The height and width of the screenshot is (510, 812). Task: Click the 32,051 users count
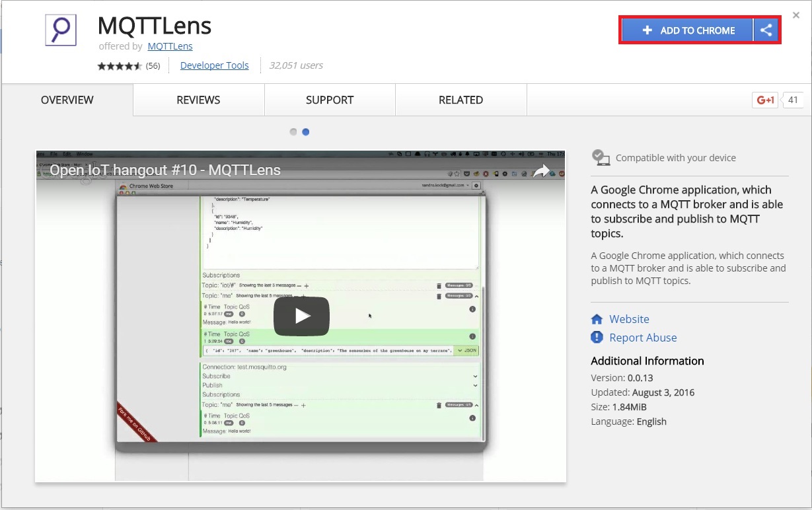(296, 65)
